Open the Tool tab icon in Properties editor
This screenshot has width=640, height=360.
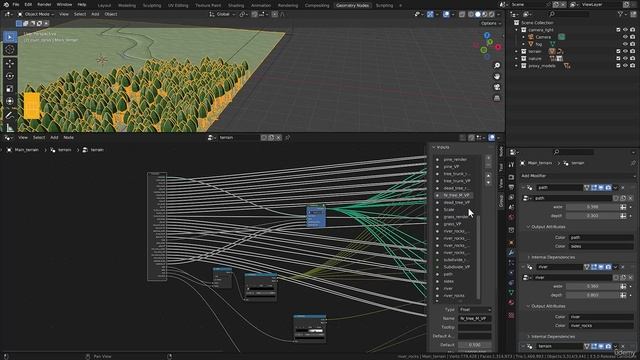tap(511, 164)
